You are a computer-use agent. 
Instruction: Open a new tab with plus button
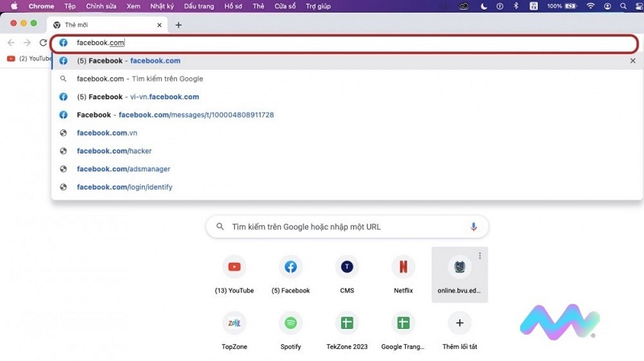pyautogui.click(x=179, y=25)
